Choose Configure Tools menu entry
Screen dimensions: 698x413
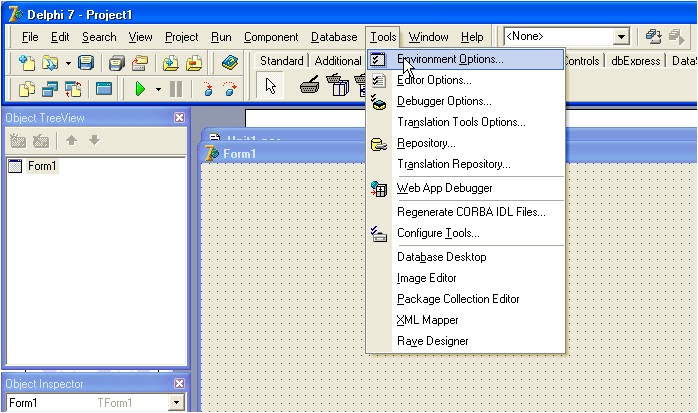click(466, 233)
